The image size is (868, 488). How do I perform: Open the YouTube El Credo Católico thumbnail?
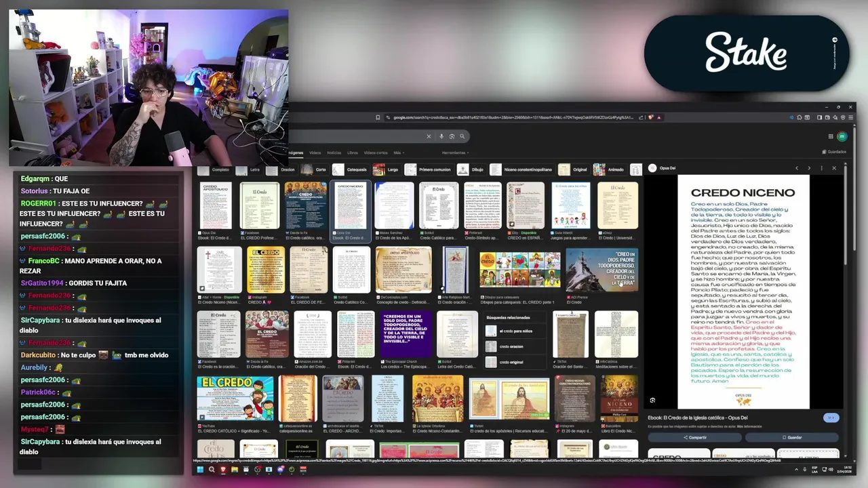pyautogui.click(x=235, y=399)
